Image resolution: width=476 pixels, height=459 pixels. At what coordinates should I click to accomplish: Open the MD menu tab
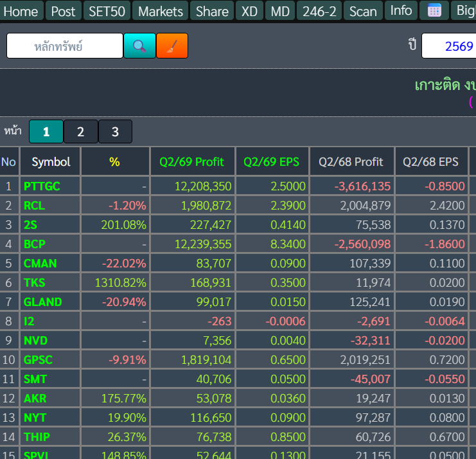click(x=280, y=11)
